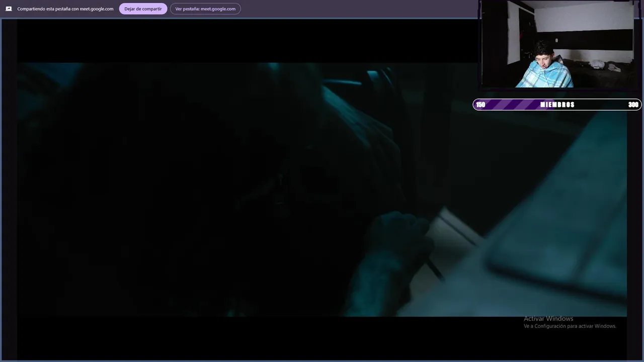
Task: Click 'Ver pestaña: meet.google.com' button
Action: 205,9
